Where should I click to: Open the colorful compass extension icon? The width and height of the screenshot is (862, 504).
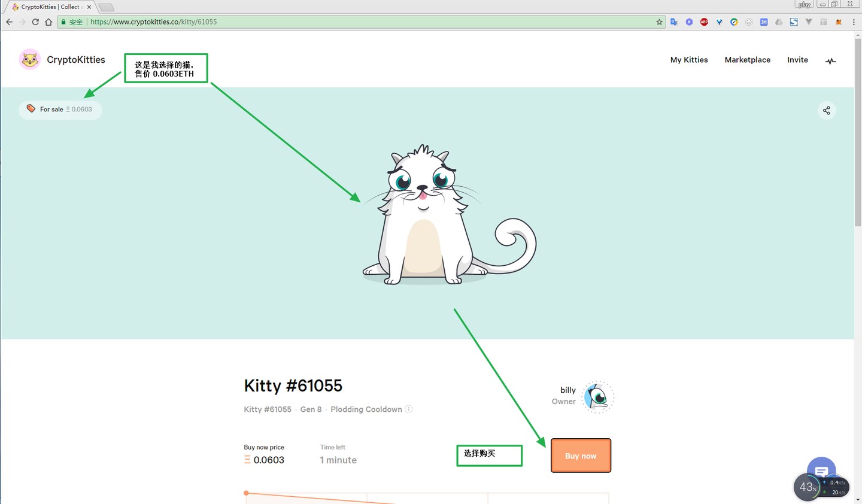tap(734, 22)
